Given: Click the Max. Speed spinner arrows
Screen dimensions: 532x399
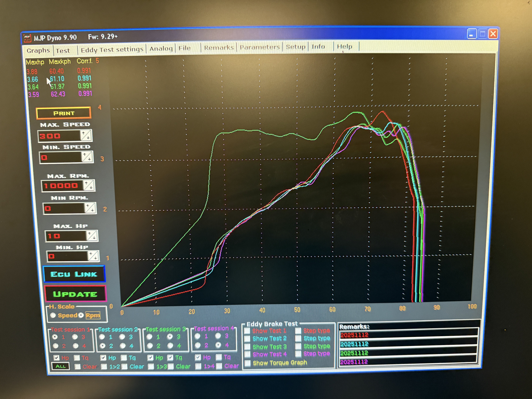Looking at the screenshot, I should (x=86, y=135).
